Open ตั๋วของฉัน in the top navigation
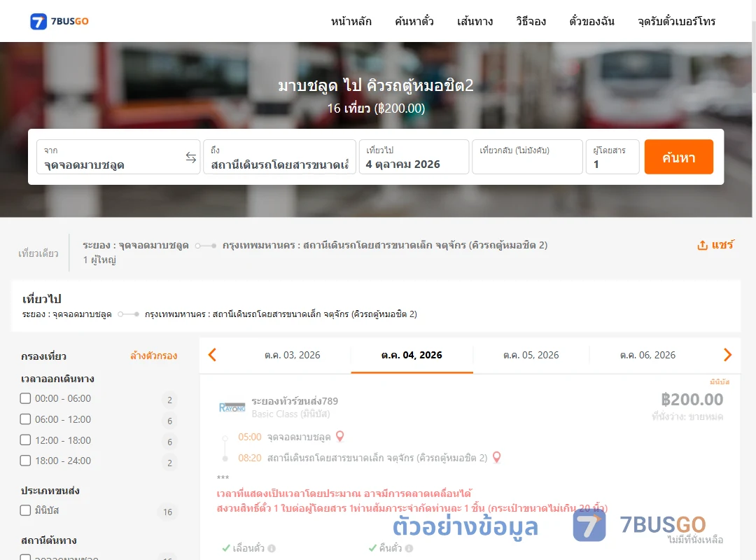 pyautogui.click(x=591, y=21)
